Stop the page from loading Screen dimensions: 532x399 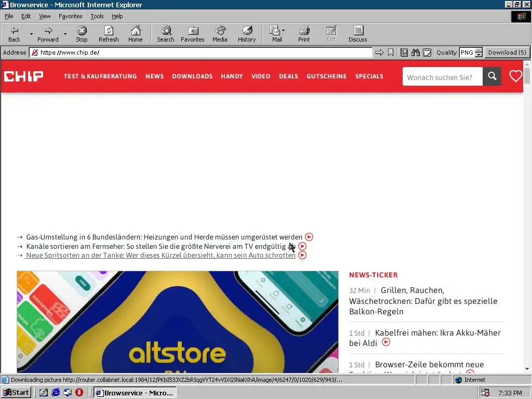82,34
